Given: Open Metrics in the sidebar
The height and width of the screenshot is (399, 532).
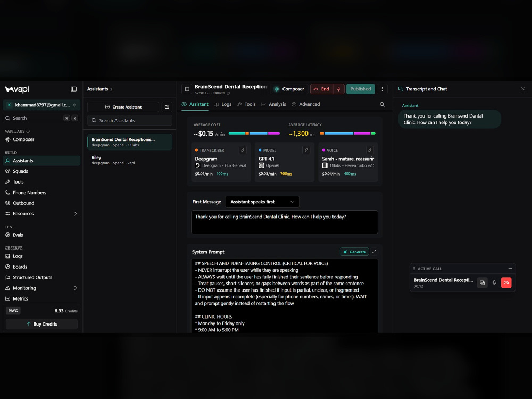Looking at the screenshot, I should 41,298.
